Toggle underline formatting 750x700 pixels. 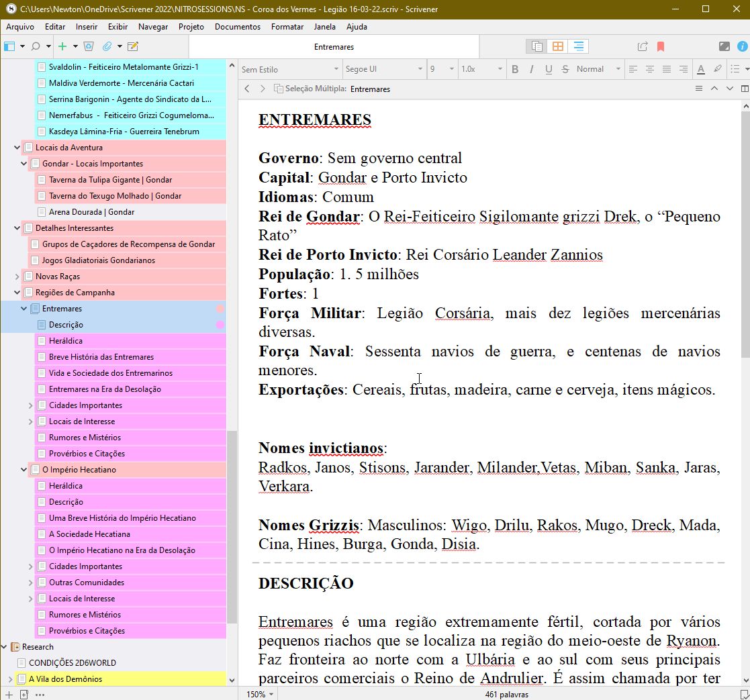tap(549, 69)
